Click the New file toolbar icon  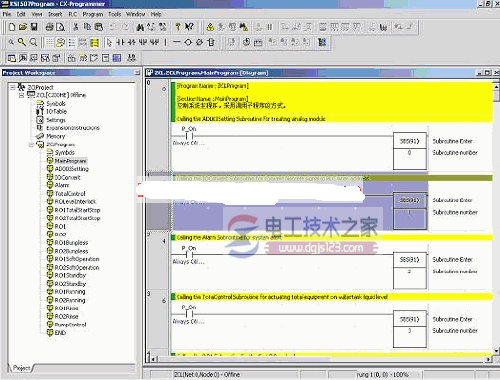coord(12,27)
